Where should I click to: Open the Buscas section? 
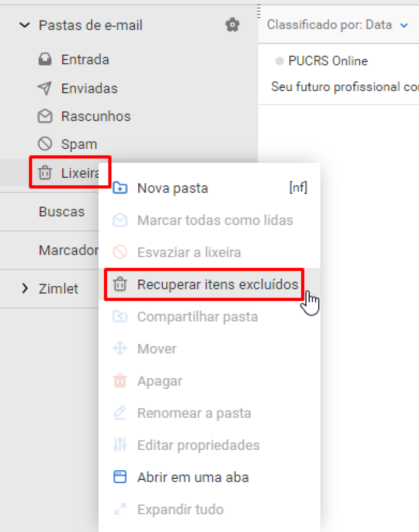(x=61, y=211)
